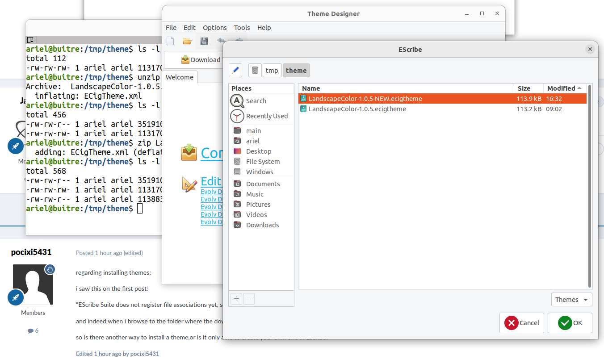Select LandscapeColor-1.0.5.ecigtheme file in list
This screenshot has height=364, width=604.
coord(357,109)
